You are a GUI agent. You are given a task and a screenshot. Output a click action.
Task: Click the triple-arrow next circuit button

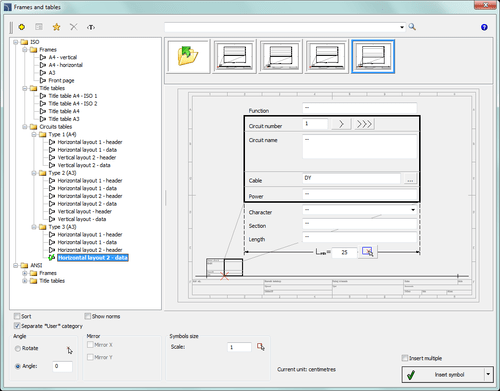pyautogui.click(x=364, y=124)
